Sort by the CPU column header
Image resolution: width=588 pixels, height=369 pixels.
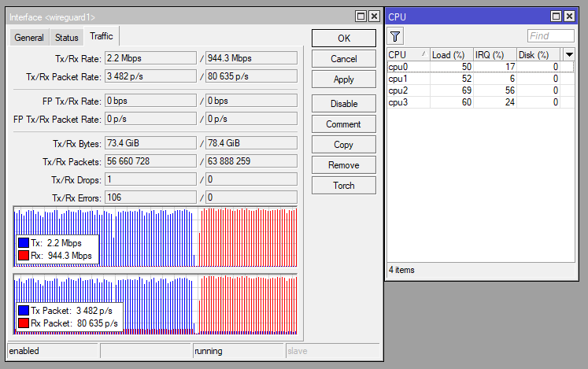(x=409, y=55)
